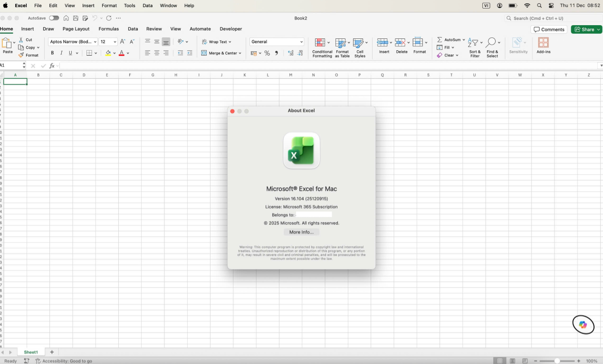Click the Insert cells icon

[x=383, y=43]
